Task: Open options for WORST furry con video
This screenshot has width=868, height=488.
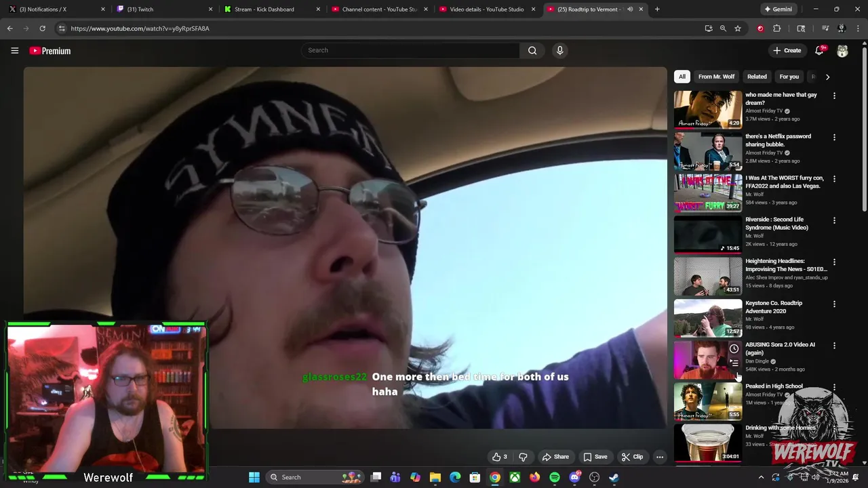Action: point(834,179)
